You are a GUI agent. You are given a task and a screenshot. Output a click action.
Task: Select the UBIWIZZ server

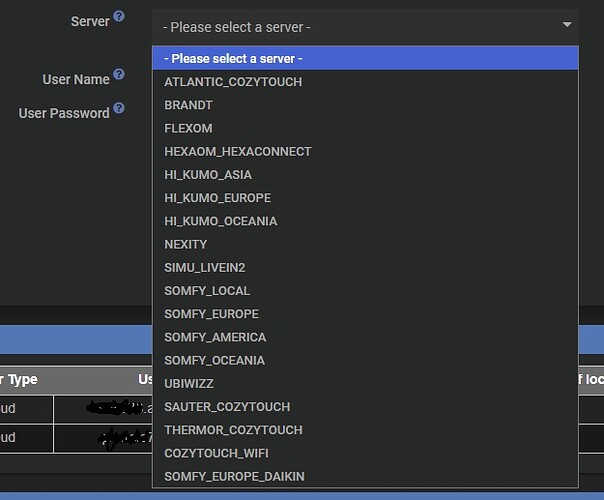point(365,383)
